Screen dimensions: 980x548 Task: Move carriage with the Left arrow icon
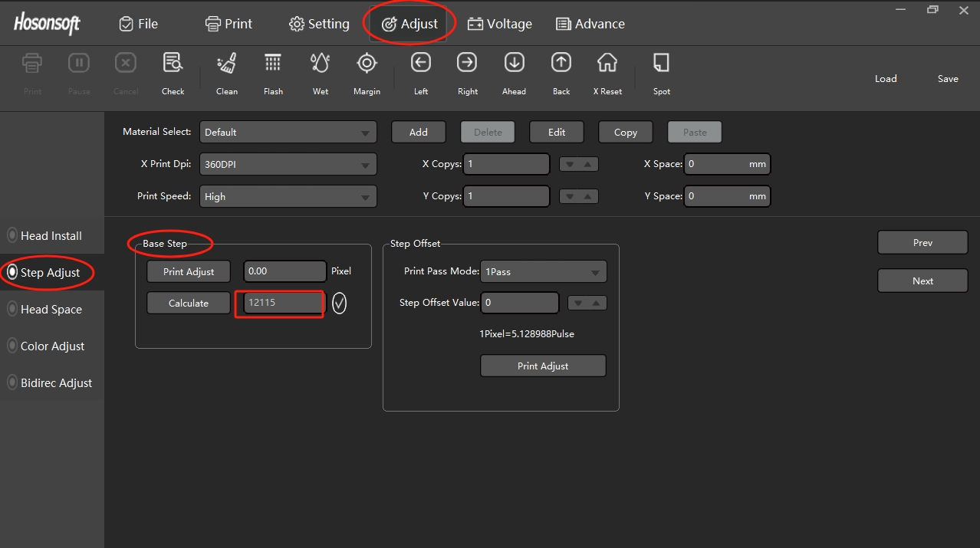click(x=420, y=64)
